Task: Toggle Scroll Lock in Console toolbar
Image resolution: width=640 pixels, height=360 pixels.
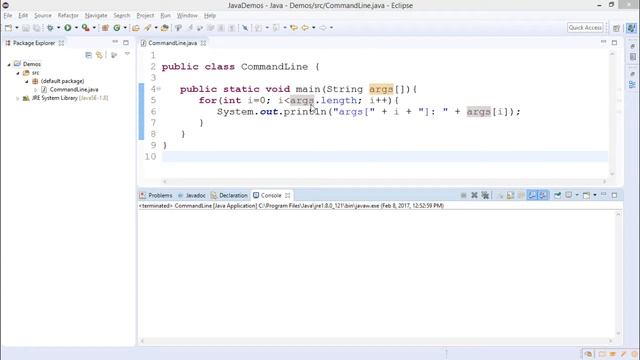Action: click(510, 196)
